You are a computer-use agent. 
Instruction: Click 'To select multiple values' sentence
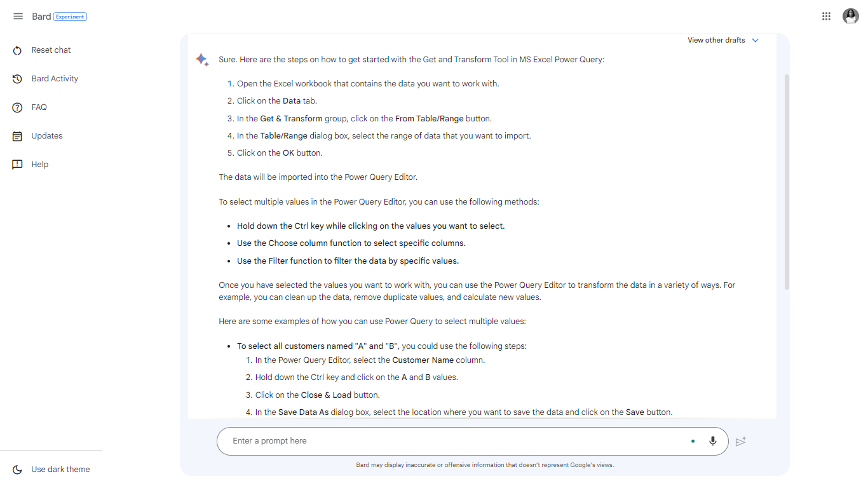click(379, 202)
